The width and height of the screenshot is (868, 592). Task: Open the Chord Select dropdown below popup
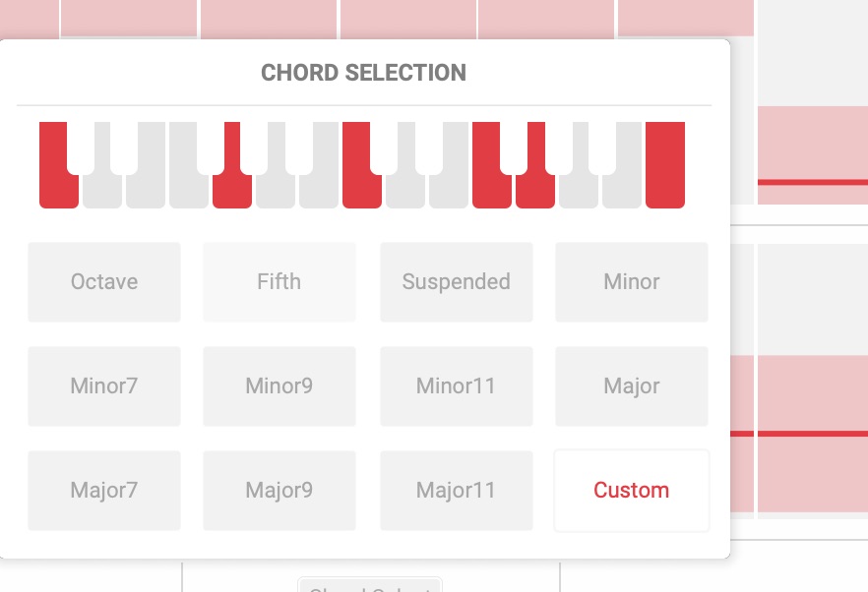pos(370,586)
